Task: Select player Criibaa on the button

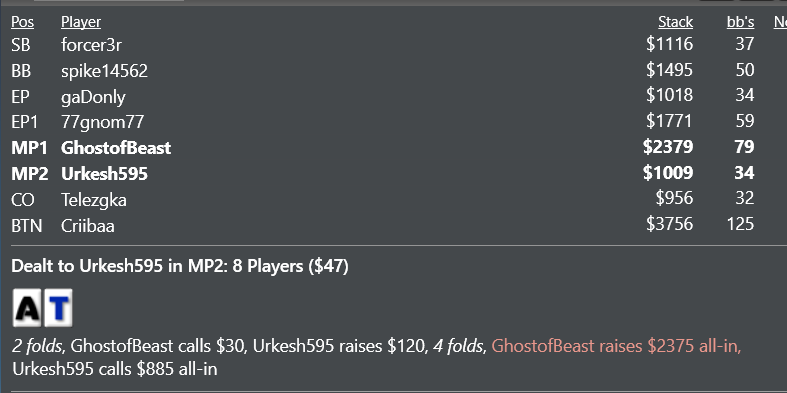Action: (88, 225)
